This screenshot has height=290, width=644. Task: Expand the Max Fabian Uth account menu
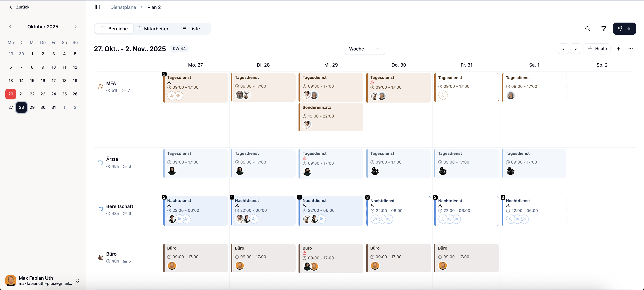(78, 281)
